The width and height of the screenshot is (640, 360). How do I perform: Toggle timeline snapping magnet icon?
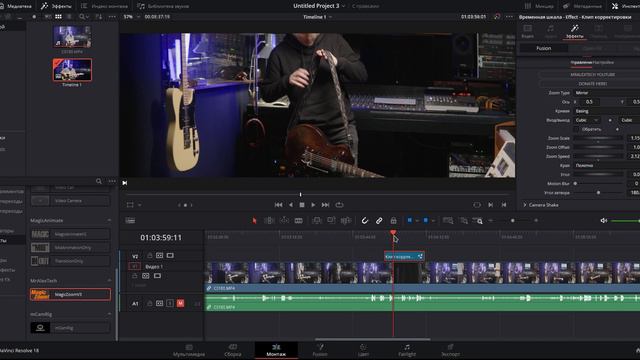(x=365, y=220)
